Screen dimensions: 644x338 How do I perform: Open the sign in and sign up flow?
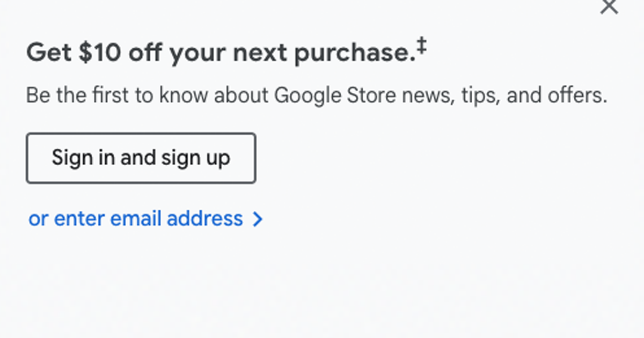(141, 158)
